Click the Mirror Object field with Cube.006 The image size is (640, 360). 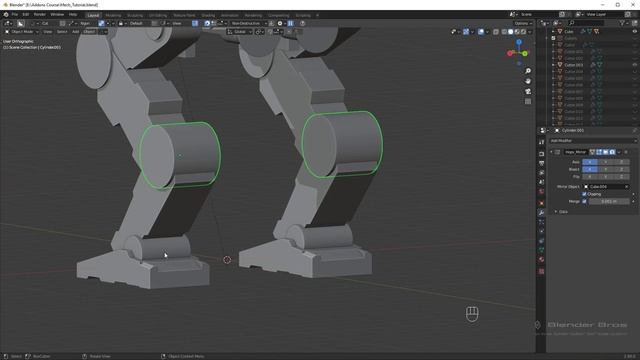[606, 187]
